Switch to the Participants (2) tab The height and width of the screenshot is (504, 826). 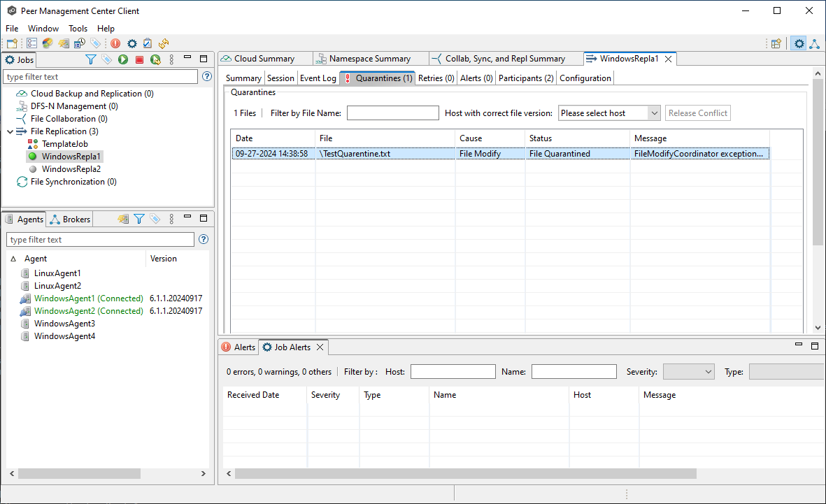pos(525,78)
